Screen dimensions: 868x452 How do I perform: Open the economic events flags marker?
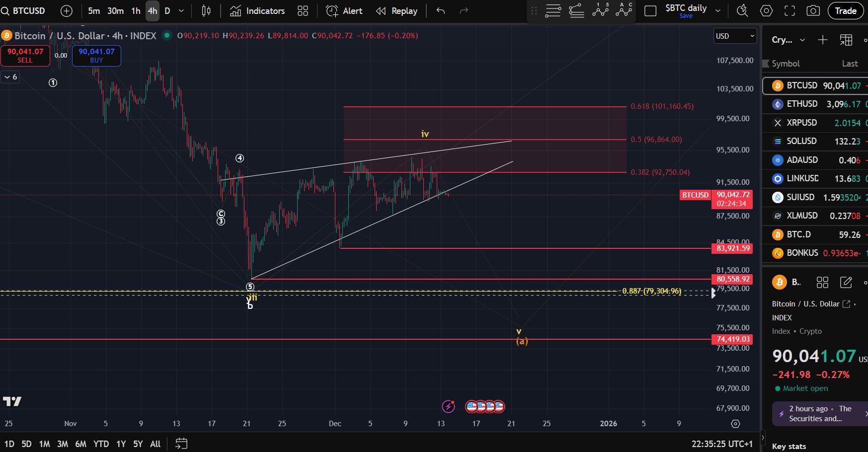(x=485, y=407)
